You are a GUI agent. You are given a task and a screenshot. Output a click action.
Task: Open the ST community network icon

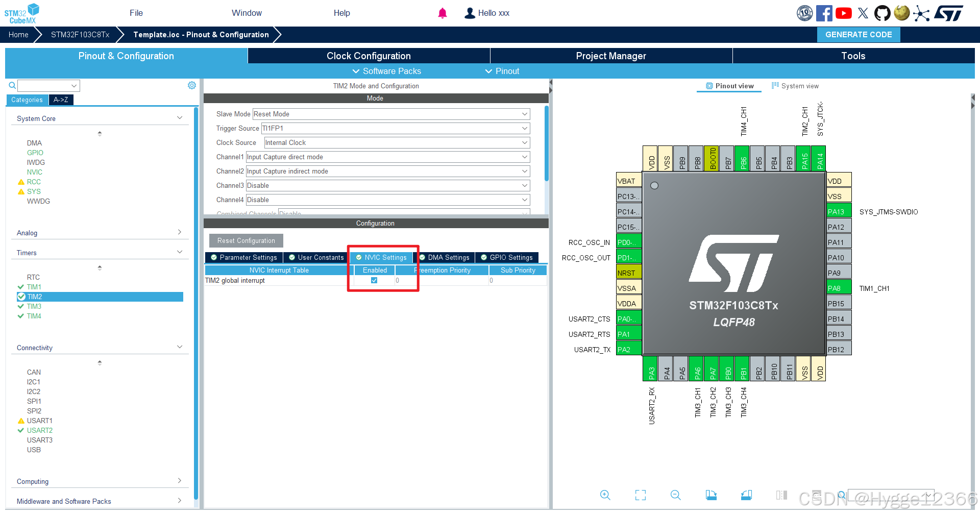[x=921, y=13]
